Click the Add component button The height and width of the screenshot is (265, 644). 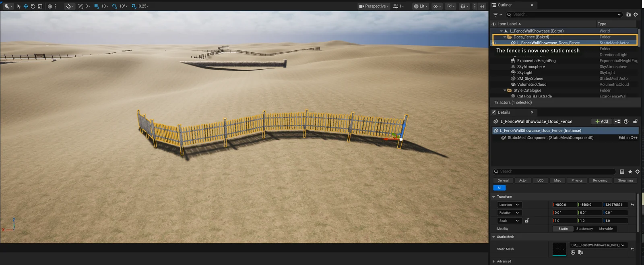601,121
